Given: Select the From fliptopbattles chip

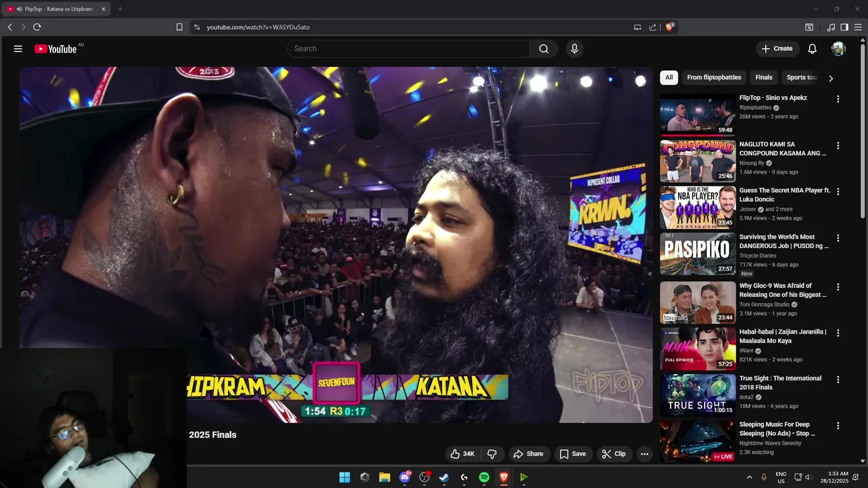Looking at the screenshot, I should point(714,77).
